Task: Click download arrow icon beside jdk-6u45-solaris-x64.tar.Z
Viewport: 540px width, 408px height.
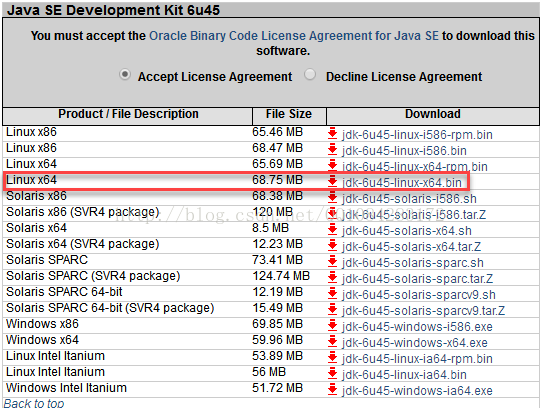Action: point(332,246)
